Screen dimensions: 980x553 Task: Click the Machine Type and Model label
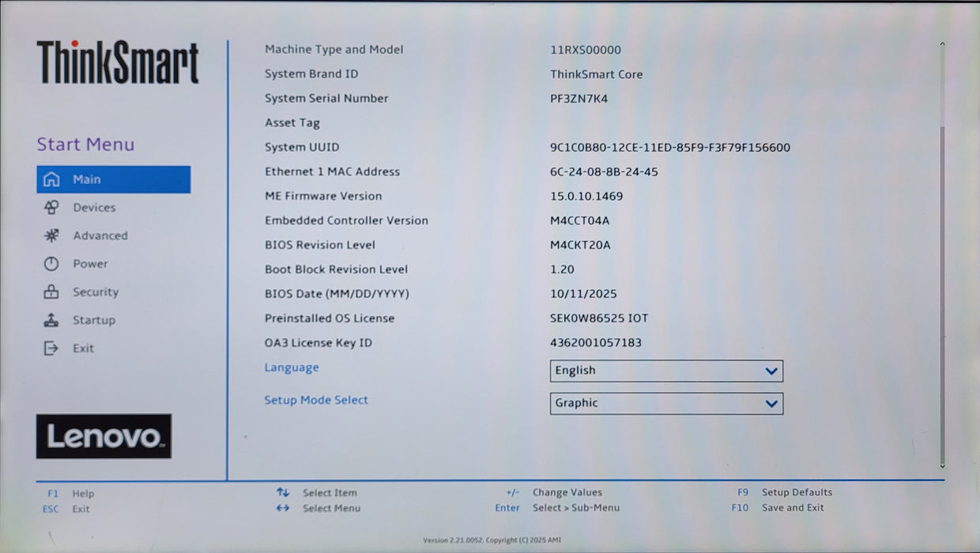click(x=334, y=50)
